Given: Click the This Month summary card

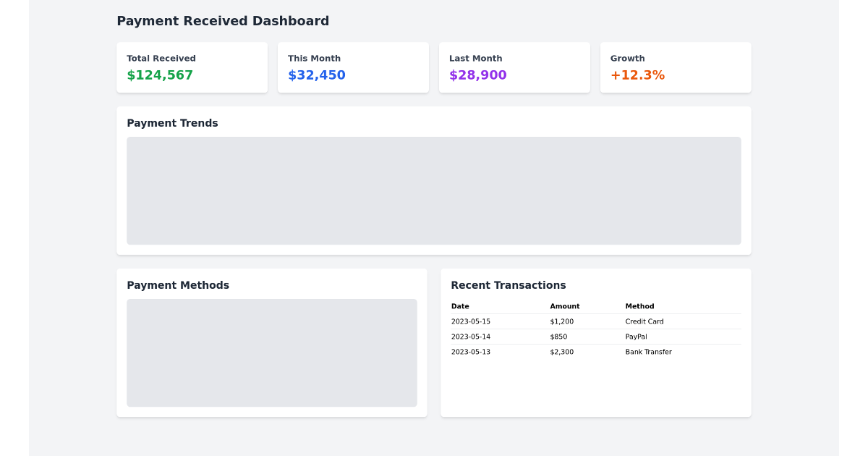Looking at the screenshot, I should pyautogui.click(x=353, y=67).
